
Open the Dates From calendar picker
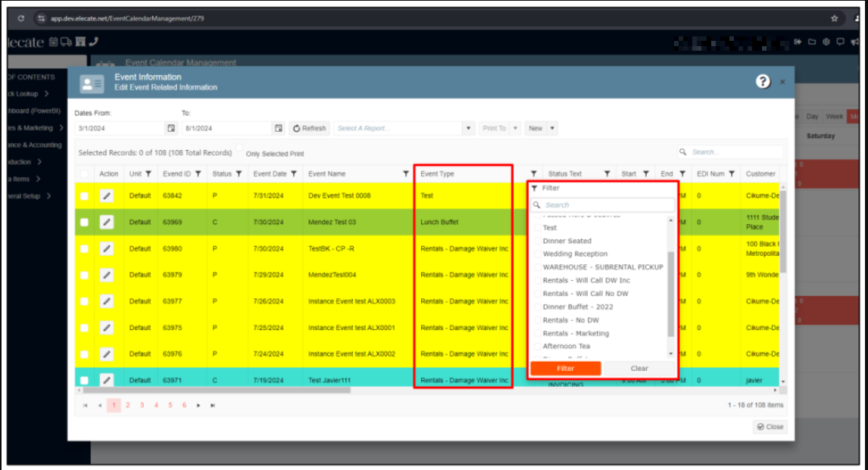[x=170, y=128]
